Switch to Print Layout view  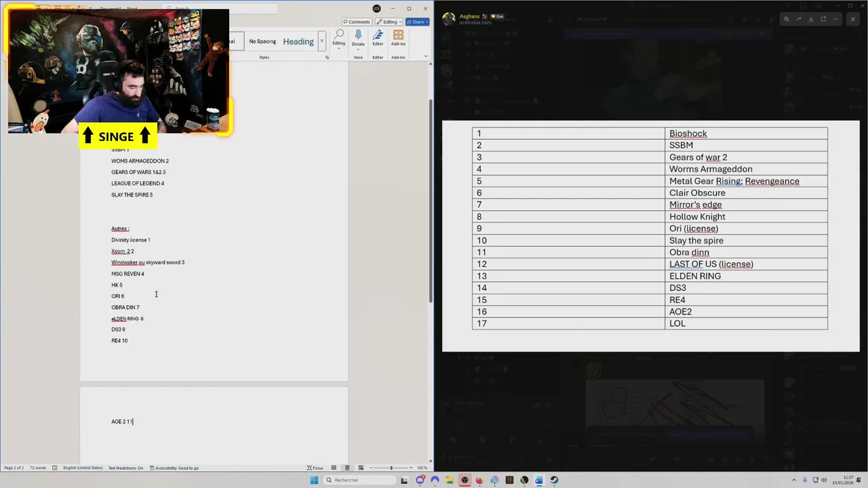(x=347, y=468)
